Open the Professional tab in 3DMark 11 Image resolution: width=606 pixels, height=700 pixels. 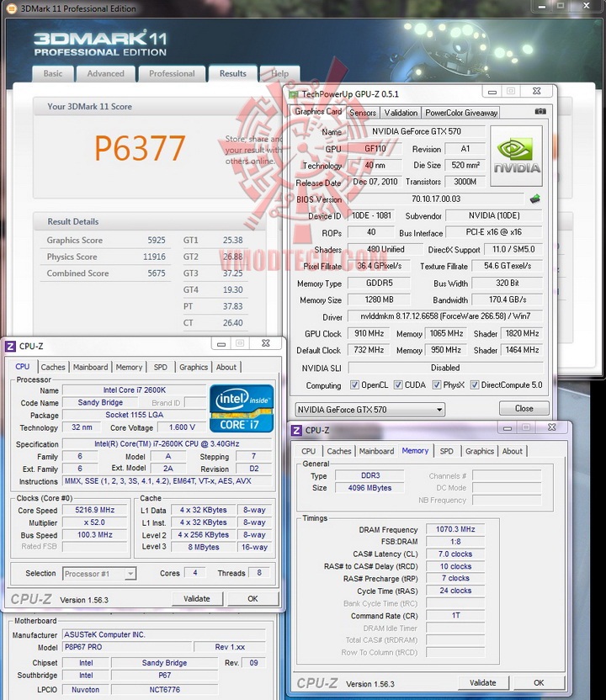pyautogui.click(x=172, y=74)
